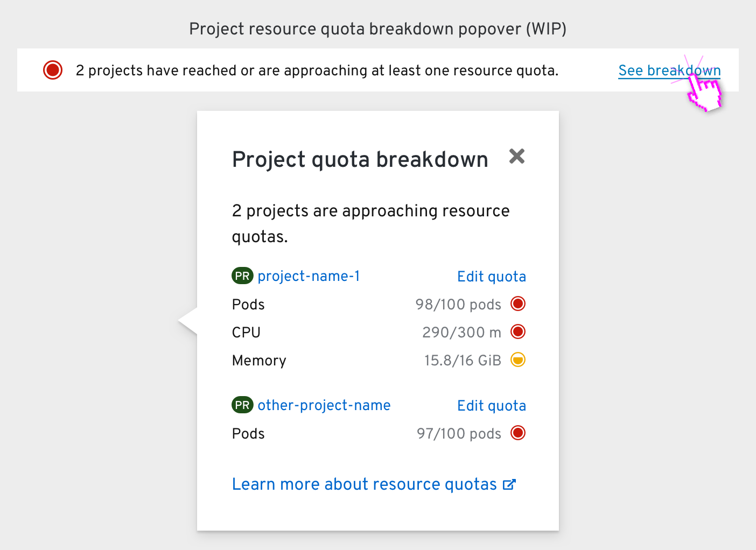Click the 'CPU' row label
This screenshot has width=756, height=550.
(246, 333)
